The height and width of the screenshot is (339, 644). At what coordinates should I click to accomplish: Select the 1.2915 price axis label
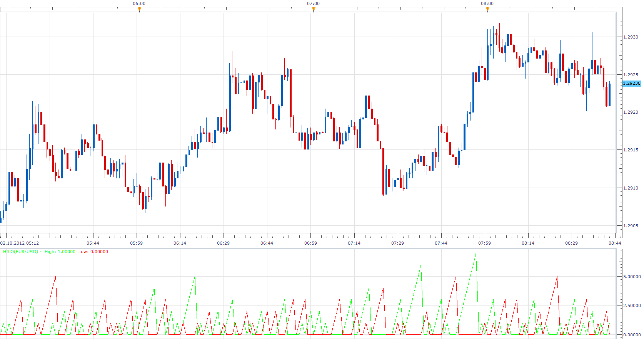click(631, 150)
